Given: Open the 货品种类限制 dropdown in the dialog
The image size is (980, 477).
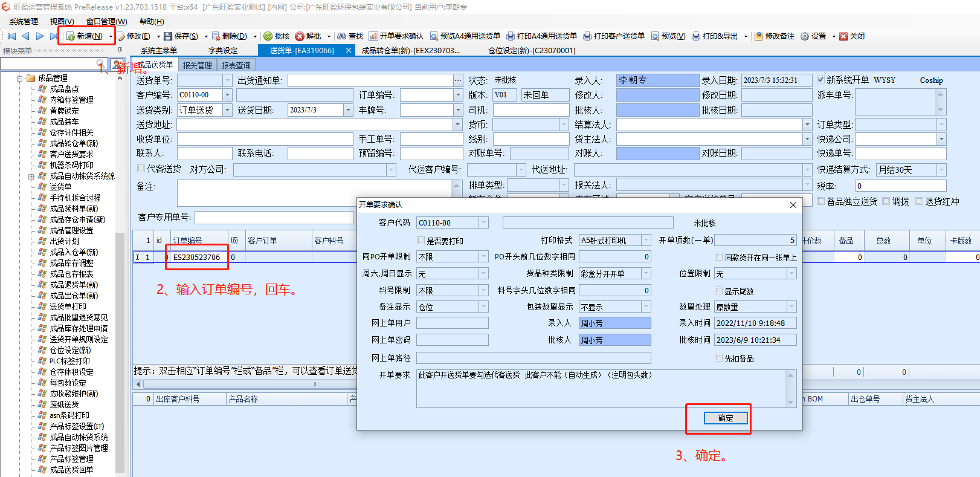Looking at the screenshot, I should click(x=646, y=274).
